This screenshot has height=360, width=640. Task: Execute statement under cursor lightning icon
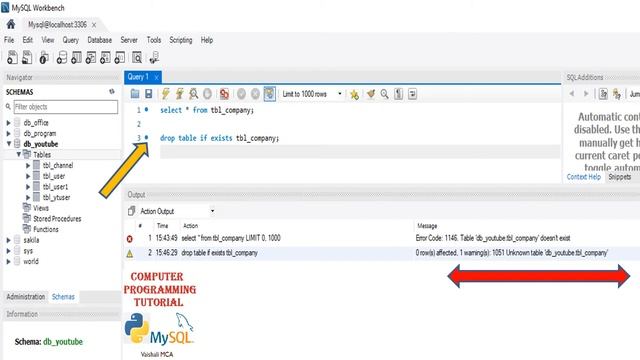point(180,94)
